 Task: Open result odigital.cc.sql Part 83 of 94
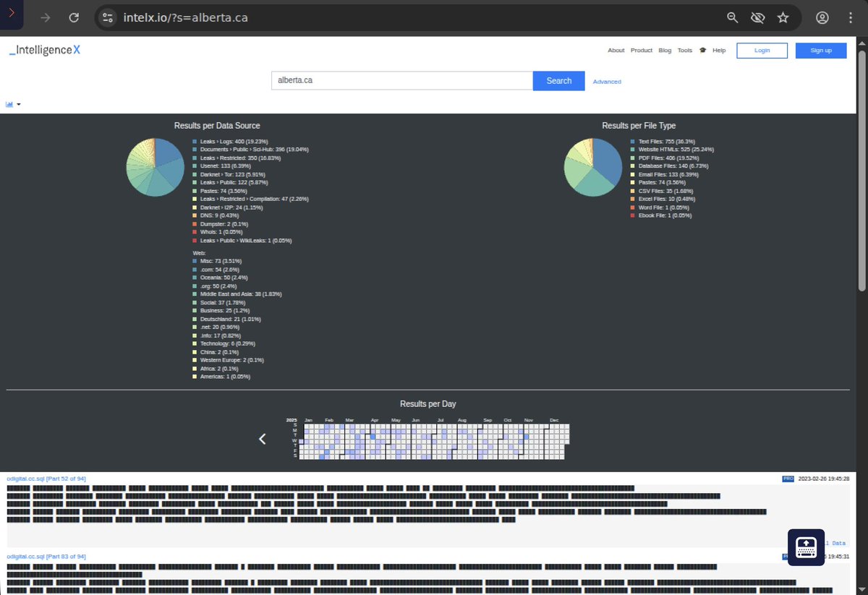[x=46, y=556]
